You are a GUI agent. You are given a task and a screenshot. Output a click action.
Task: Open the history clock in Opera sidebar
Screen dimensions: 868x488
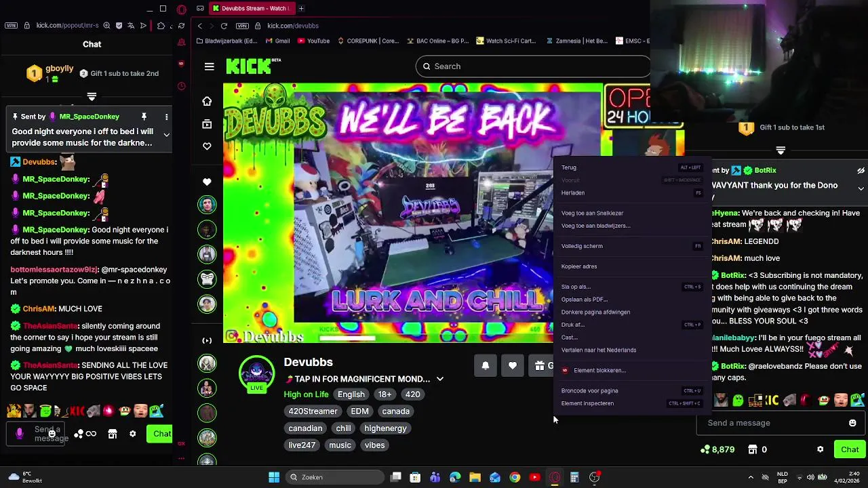pos(181,86)
